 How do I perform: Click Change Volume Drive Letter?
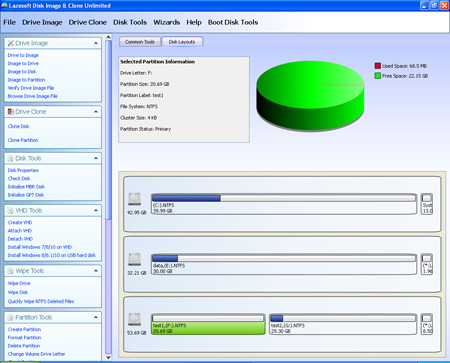[x=36, y=354]
